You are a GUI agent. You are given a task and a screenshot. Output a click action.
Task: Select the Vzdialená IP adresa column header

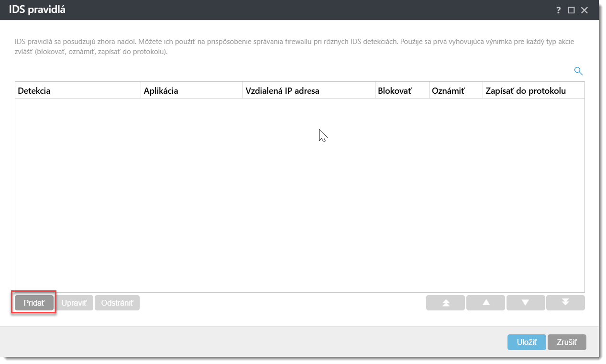point(309,90)
